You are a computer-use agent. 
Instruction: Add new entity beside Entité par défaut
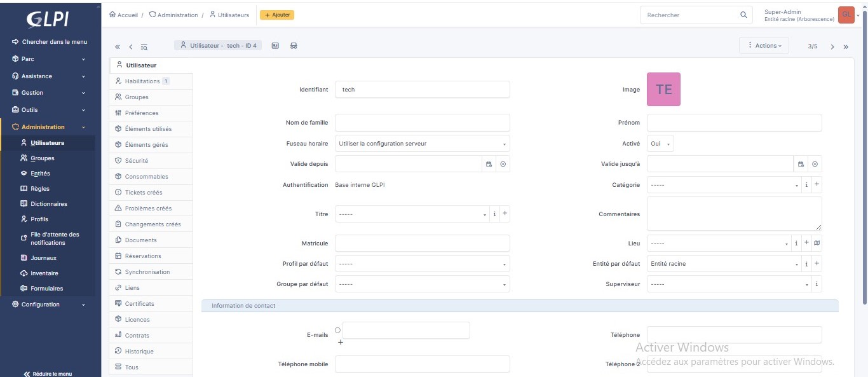coord(817,264)
